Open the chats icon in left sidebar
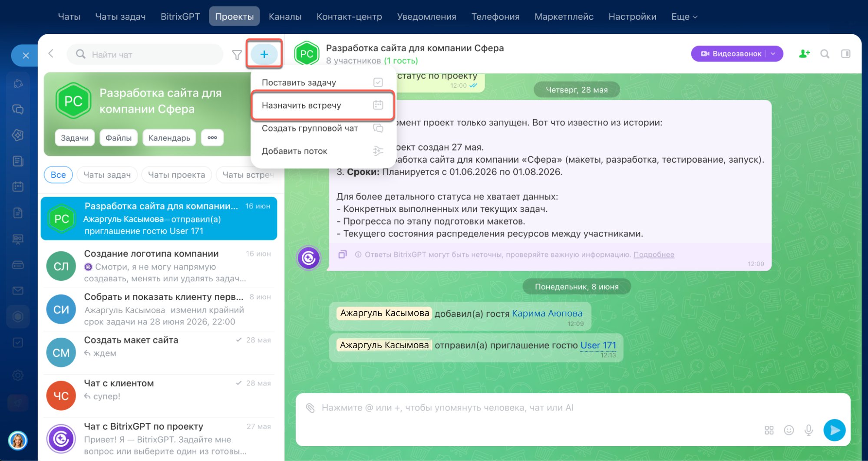The height and width of the screenshot is (461, 868). point(18,109)
